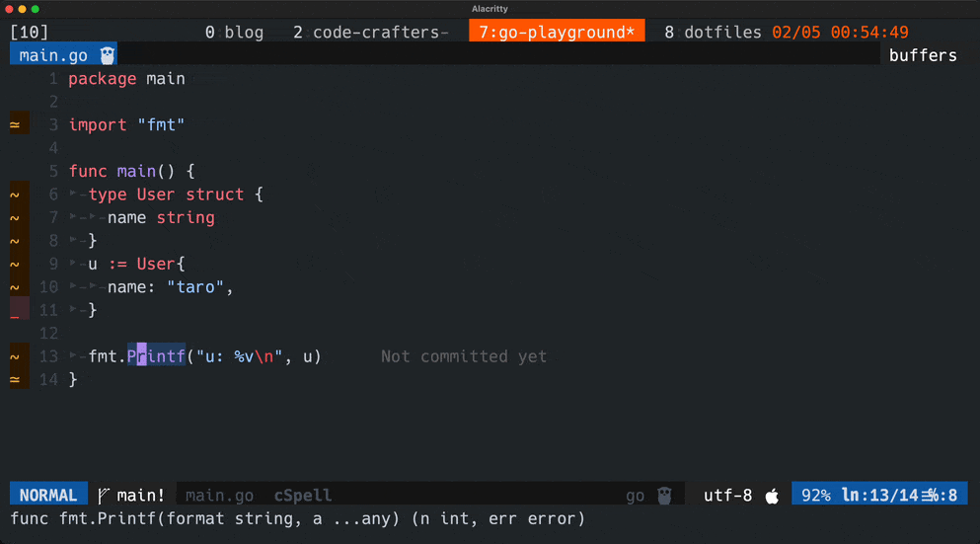The image size is (980, 544).
Task: Click the gopher filetype icon in statusline
Action: 665,496
